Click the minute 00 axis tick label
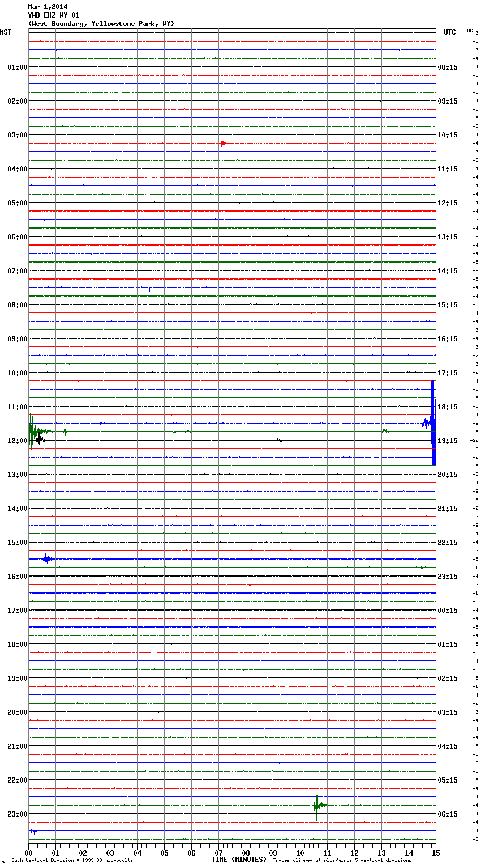 tap(29, 853)
